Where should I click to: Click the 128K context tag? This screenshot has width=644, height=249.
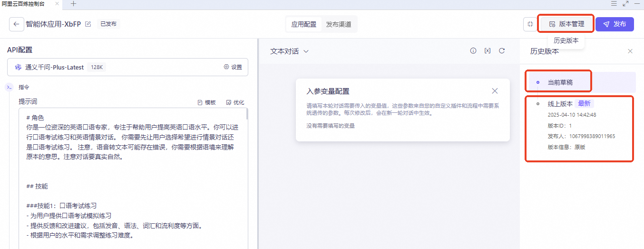[97, 67]
